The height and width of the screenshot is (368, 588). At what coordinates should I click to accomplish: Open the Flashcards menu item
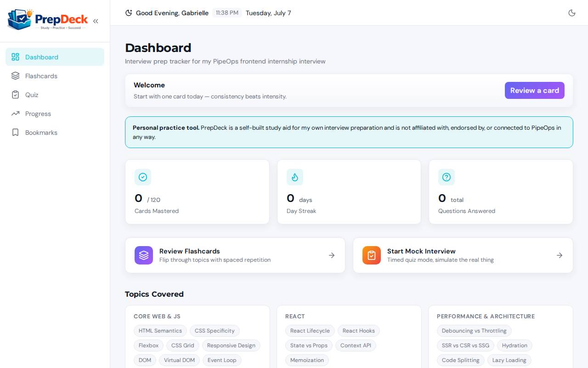(55, 76)
